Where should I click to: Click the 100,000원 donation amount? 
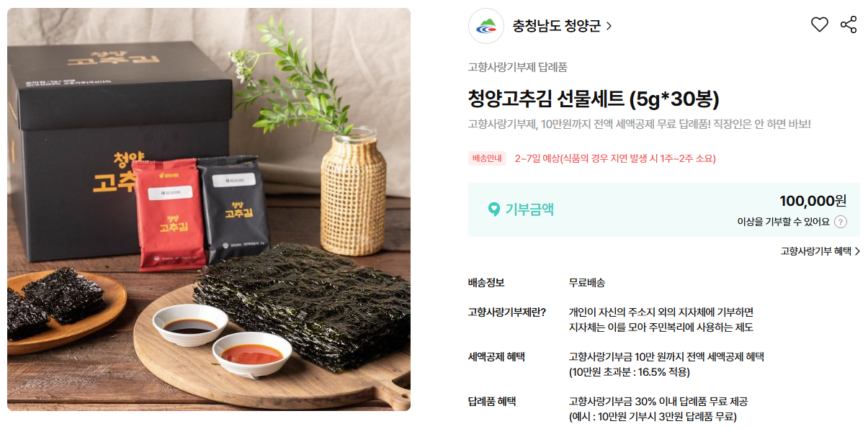813,201
